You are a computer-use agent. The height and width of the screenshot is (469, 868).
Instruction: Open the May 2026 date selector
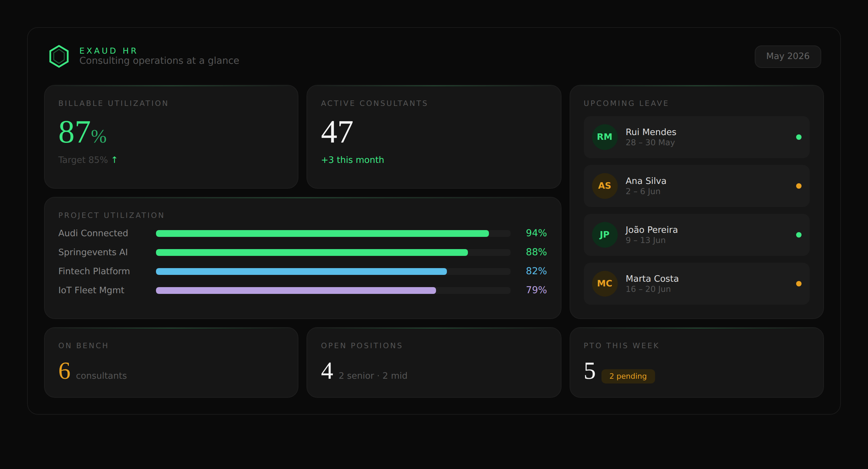788,56
